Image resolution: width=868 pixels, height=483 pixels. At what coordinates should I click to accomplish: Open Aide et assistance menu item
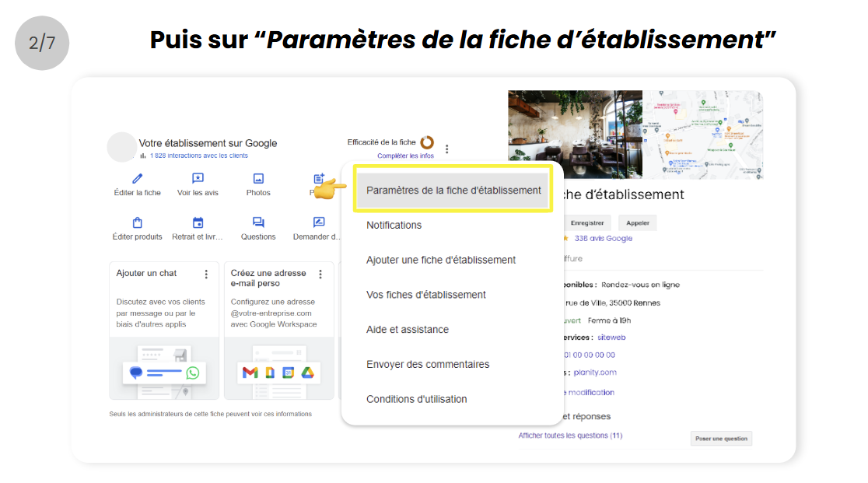pos(408,330)
